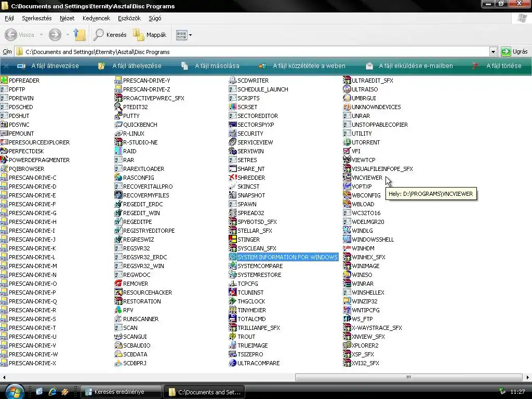Click A fájl másolása task

[210, 66]
